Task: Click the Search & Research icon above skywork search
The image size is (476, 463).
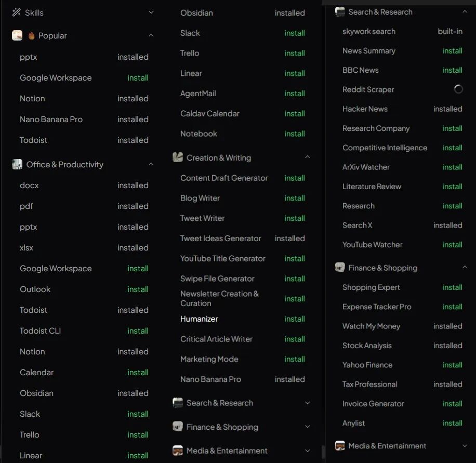Action: 340,12
